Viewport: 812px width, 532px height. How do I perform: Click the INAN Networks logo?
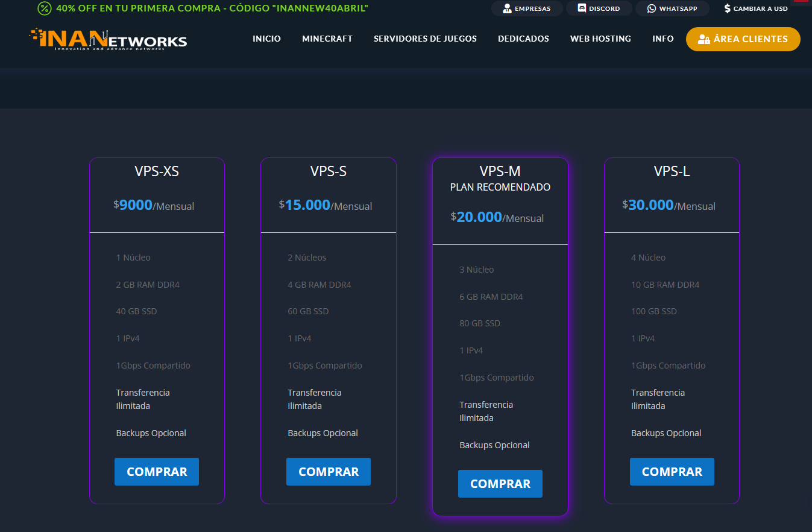click(109, 39)
